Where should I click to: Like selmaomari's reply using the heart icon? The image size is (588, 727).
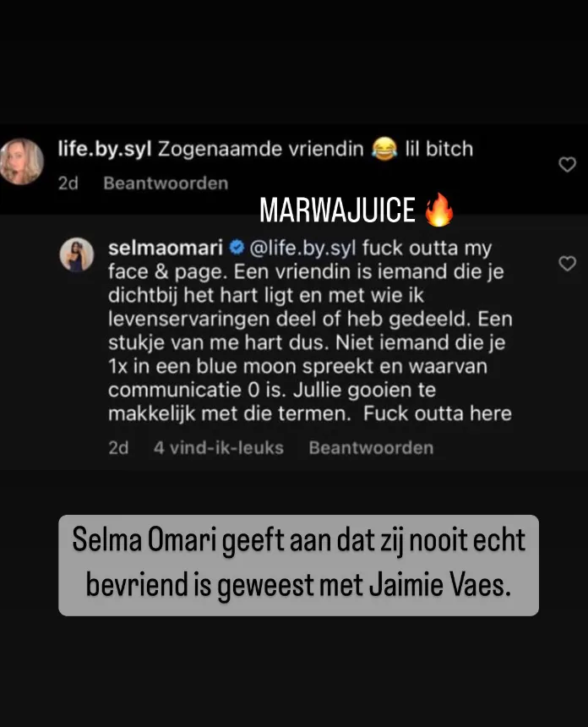coord(567,264)
